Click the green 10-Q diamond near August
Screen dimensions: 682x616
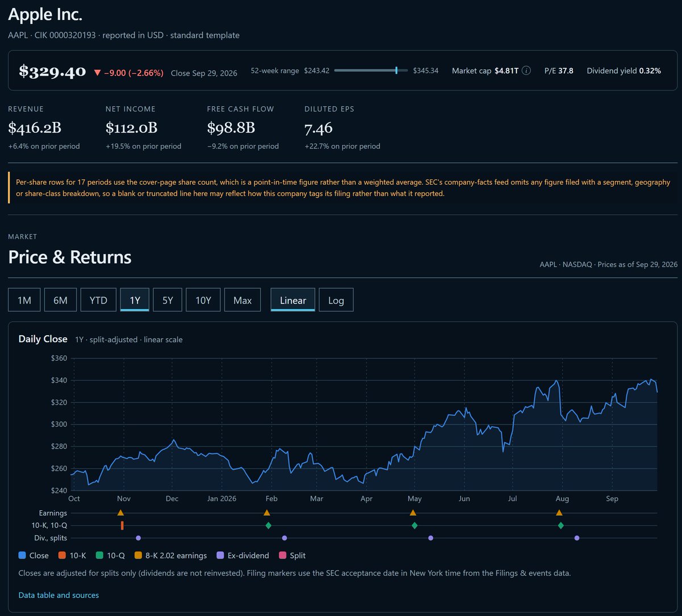tap(561, 526)
